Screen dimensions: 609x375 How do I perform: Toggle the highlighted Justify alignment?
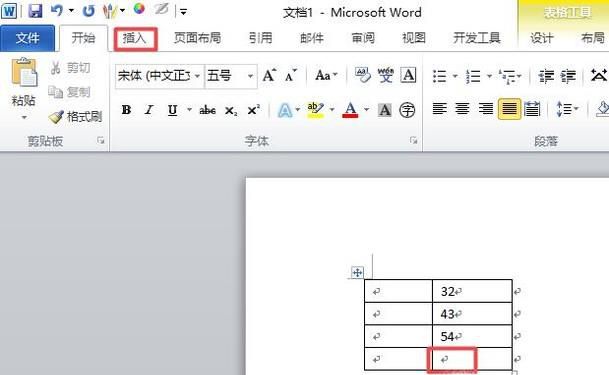click(x=509, y=109)
